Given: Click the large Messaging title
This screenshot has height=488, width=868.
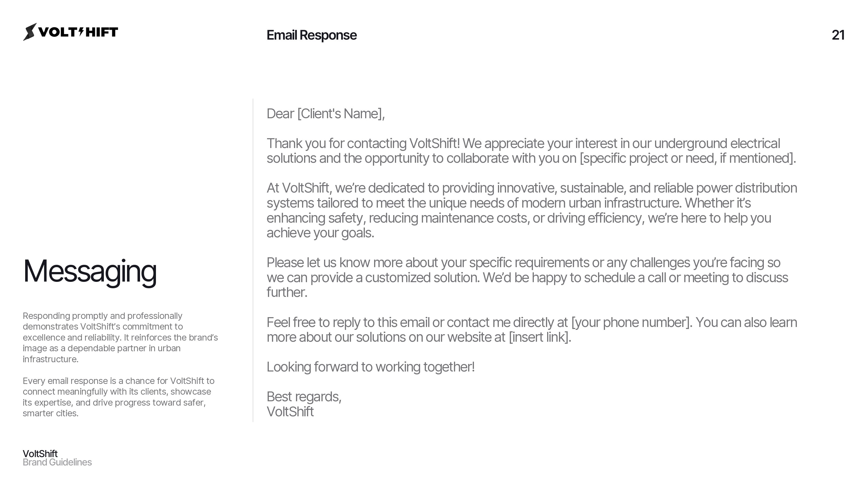Looking at the screenshot, I should click(90, 271).
